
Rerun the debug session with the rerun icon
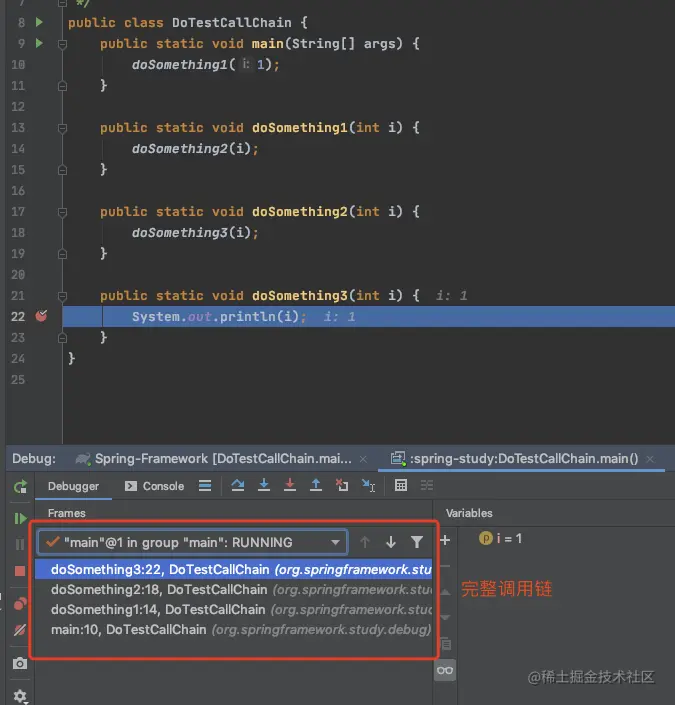20,486
